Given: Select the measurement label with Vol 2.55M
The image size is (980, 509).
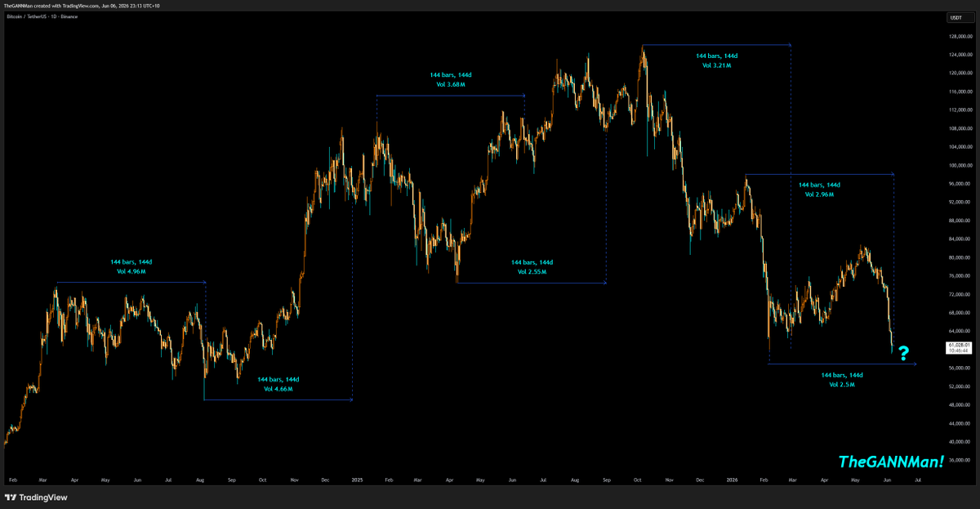Looking at the screenshot, I should point(532,267).
